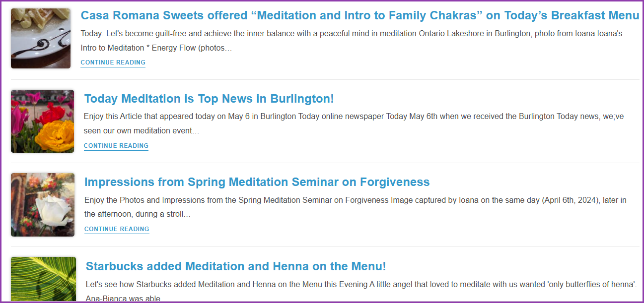644x303 pixels.
Task: Open the green leaf thumbnail
Action: pyautogui.click(x=43, y=278)
